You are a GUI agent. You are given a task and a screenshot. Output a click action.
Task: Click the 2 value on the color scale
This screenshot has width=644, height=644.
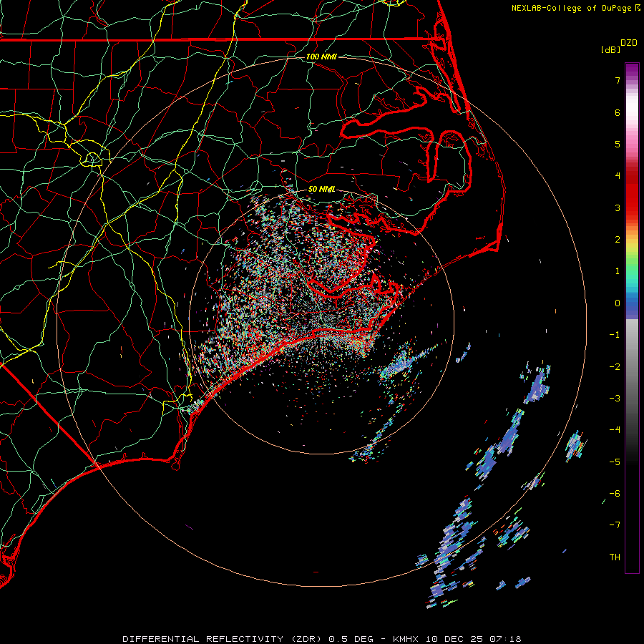click(x=618, y=240)
